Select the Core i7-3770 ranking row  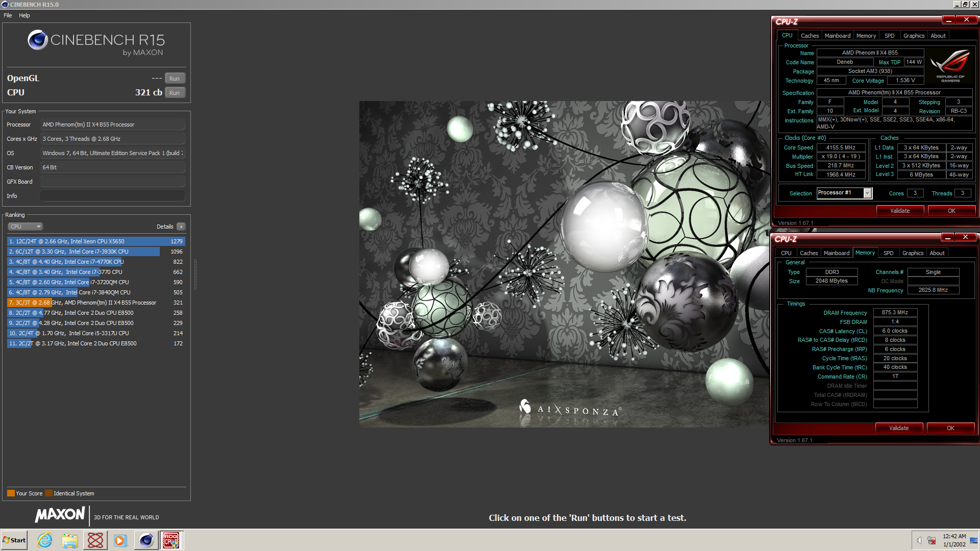(x=96, y=272)
